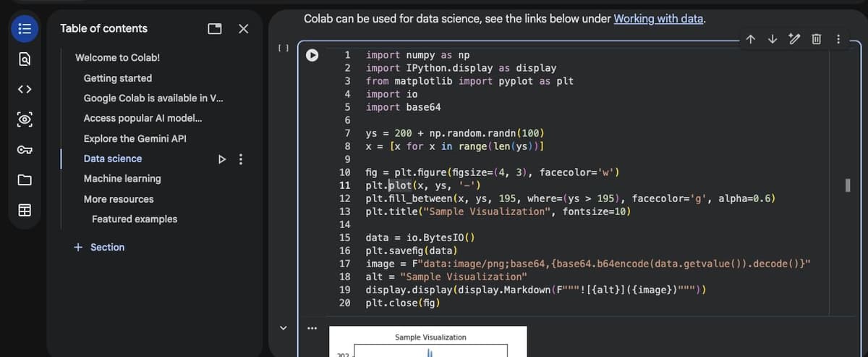This screenshot has height=357, width=868.
Task: Click the plt.plot(x, ys, '-') code line
Action: point(423,185)
